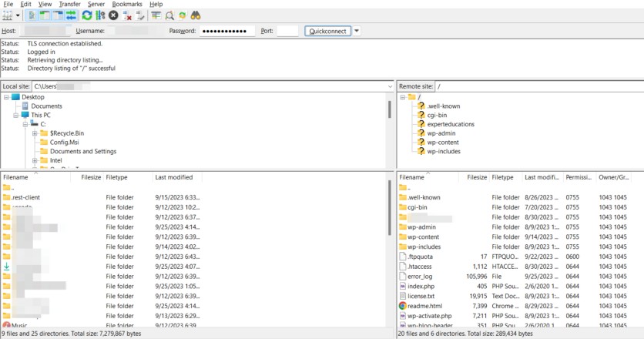
Task: Click the disconnect from server icon
Action: (128, 15)
